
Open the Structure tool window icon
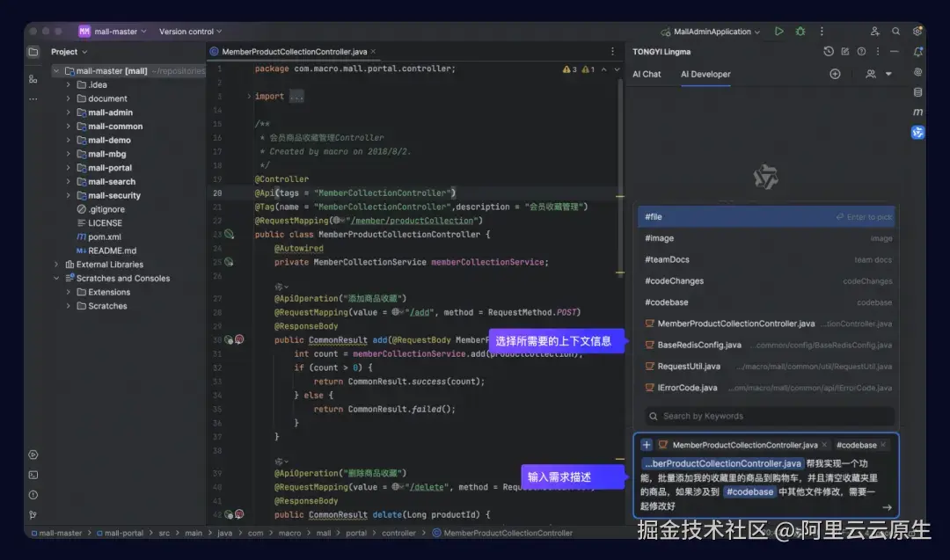click(33, 79)
